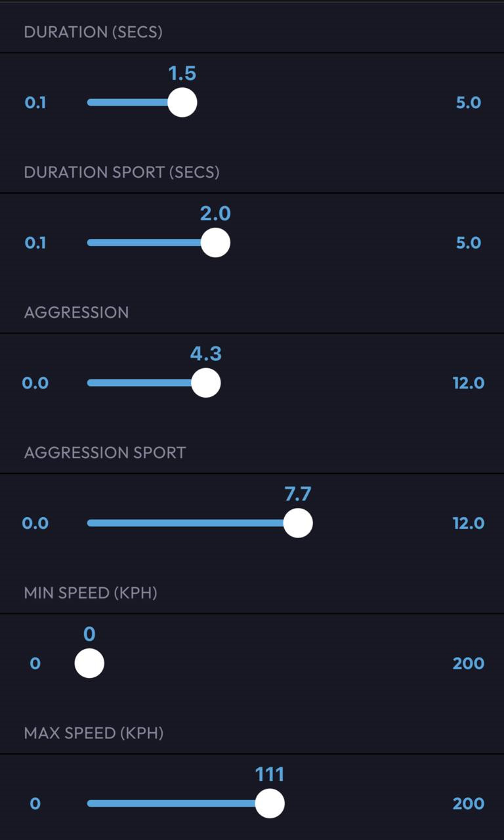504x840 pixels.
Task: Click the 1.5 value above Duration slider
Action: click(182, 73)
